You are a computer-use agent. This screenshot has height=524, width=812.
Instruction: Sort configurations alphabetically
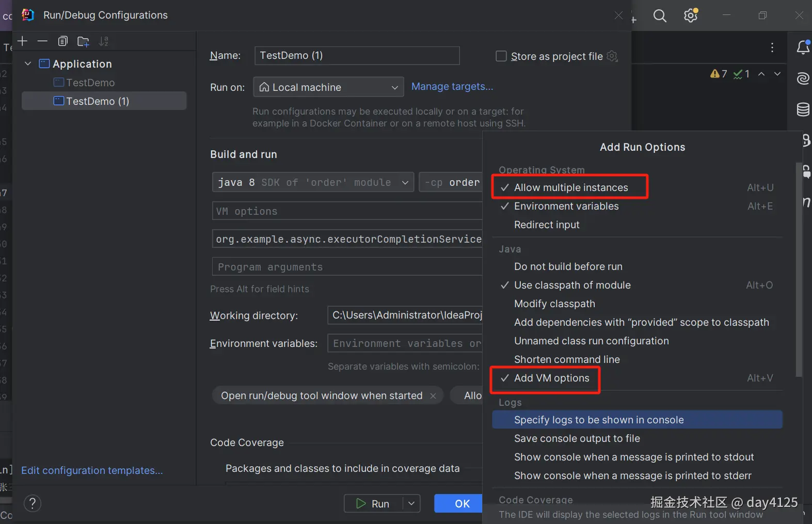(x=104, y=41)
